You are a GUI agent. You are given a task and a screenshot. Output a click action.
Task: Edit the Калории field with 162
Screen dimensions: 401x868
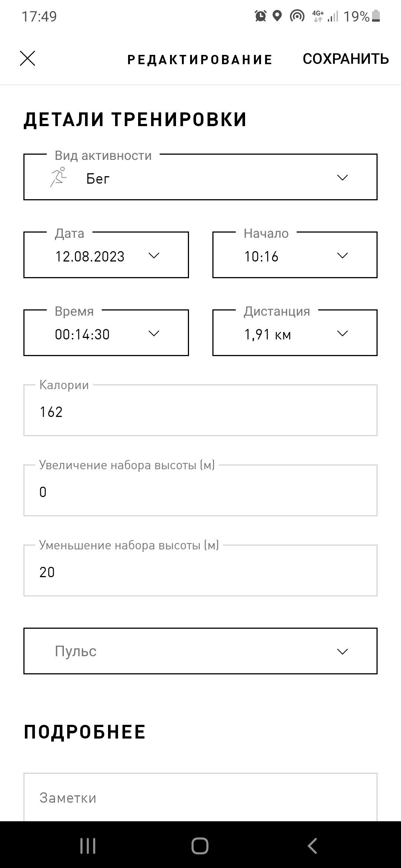[200, 410]
